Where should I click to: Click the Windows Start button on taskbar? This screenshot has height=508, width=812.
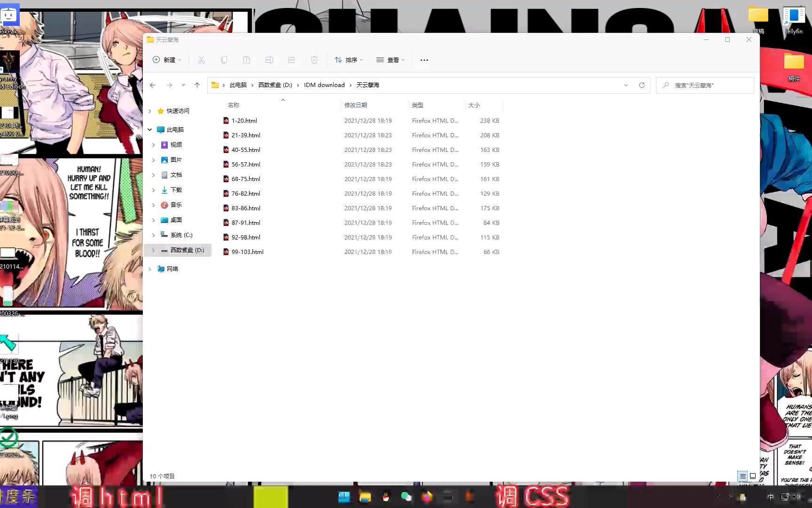click(344, 497)
